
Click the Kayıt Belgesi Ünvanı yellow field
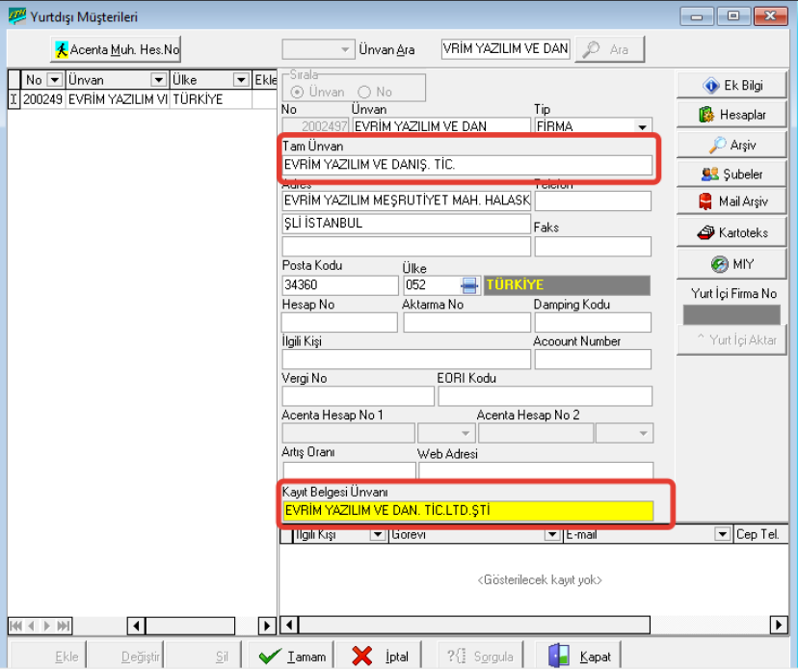click(468, 510)
